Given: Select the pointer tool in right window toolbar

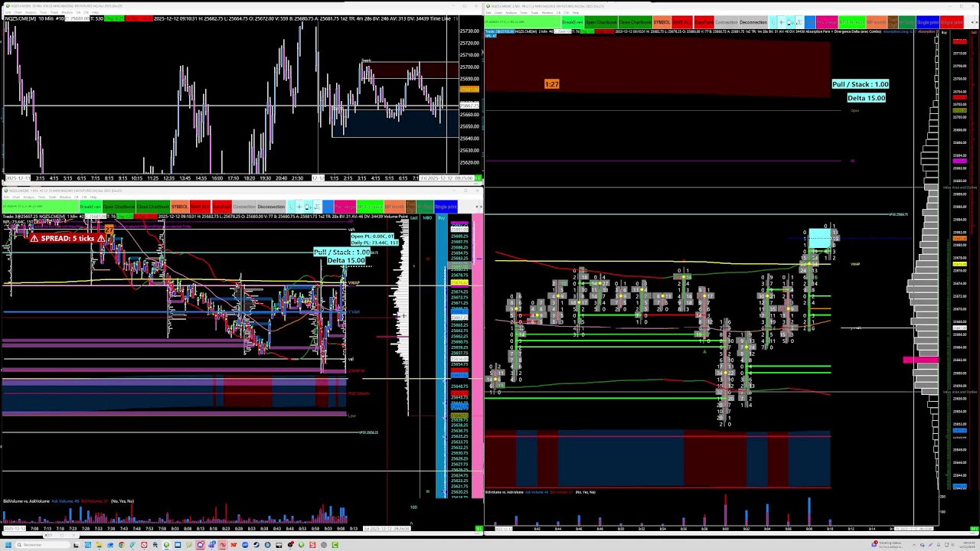Looking at the screenshot, I should click(773, 22).
